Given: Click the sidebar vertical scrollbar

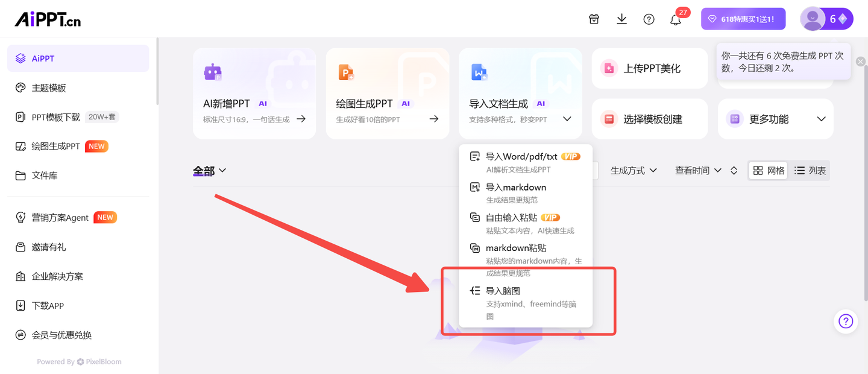Looking at the screenshot, I should (157, 71).
